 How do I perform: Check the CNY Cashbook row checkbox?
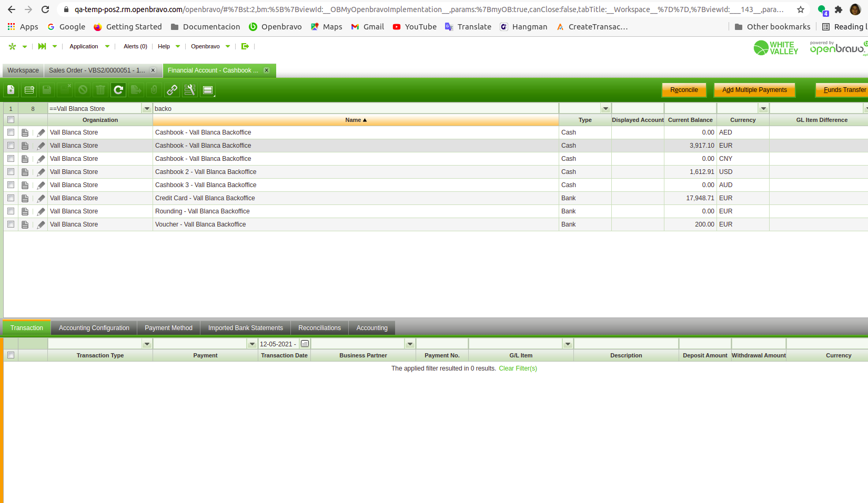point(11,159)
